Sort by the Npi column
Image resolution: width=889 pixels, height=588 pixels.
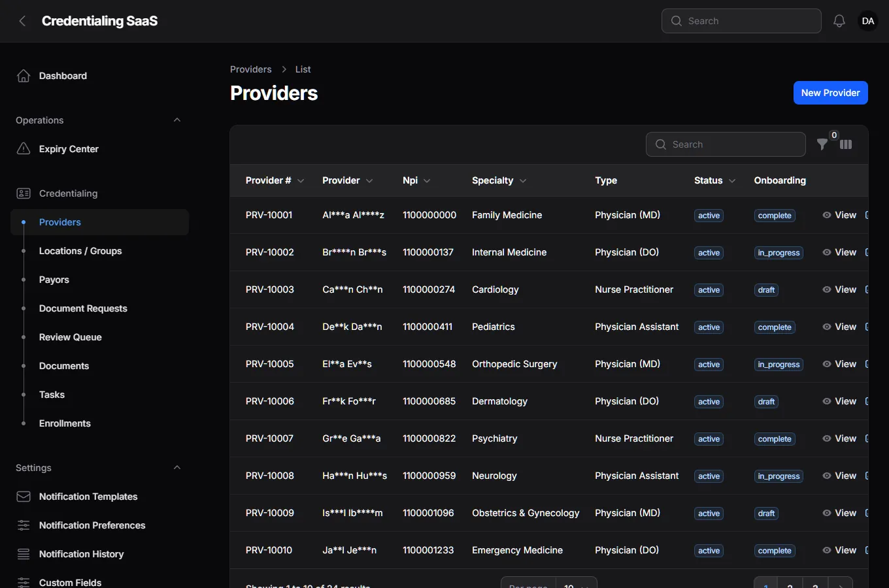[416, 180]
